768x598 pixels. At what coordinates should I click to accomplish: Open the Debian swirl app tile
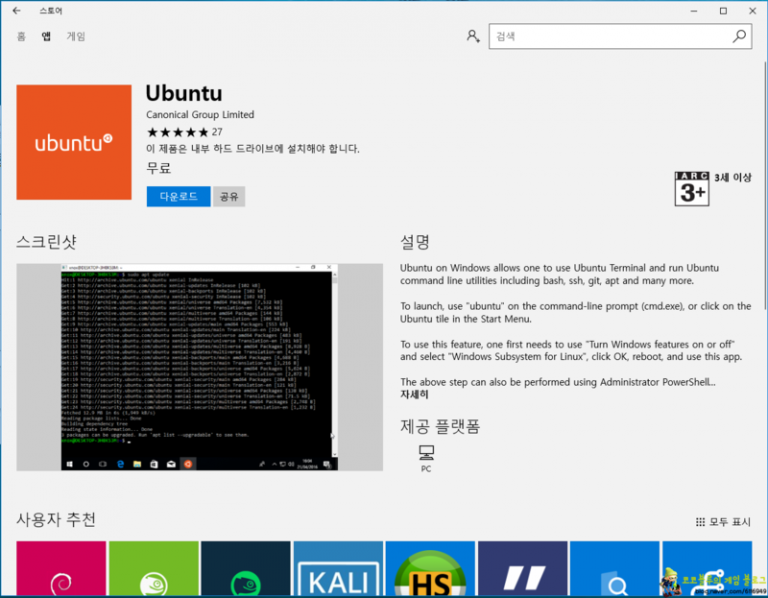[61, 569]
